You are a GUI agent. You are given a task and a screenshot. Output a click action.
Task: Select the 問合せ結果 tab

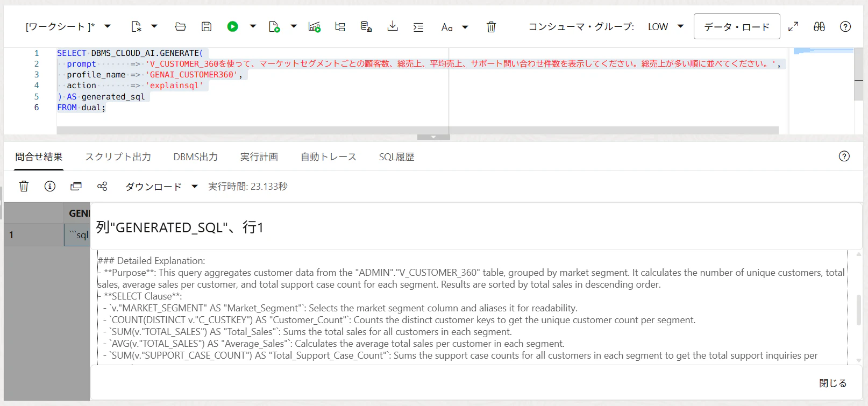point(39,156)
